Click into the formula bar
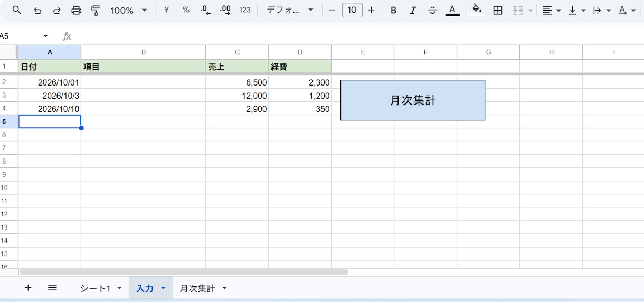Screen dimensions: 644x302 pyautogui.click(x=359, y=36)
